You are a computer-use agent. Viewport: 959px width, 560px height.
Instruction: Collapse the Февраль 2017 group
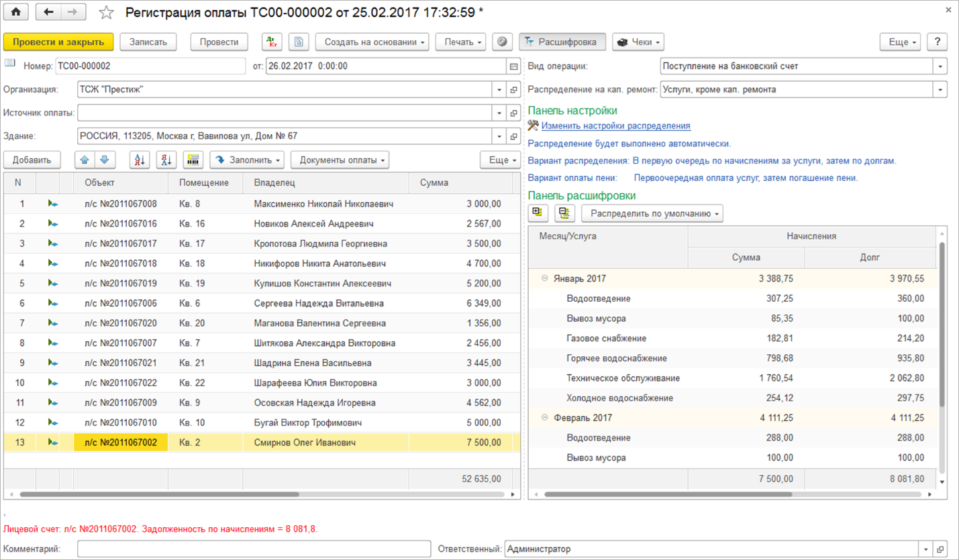(544, 418)
